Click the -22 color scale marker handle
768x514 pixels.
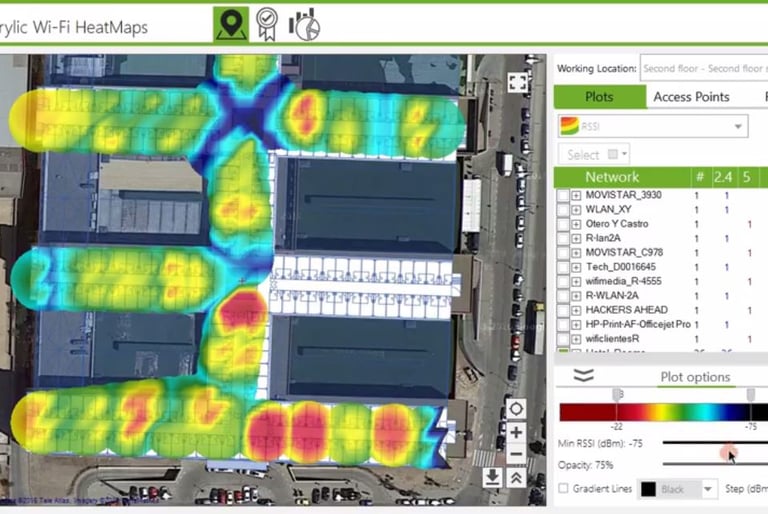[617, 395]
